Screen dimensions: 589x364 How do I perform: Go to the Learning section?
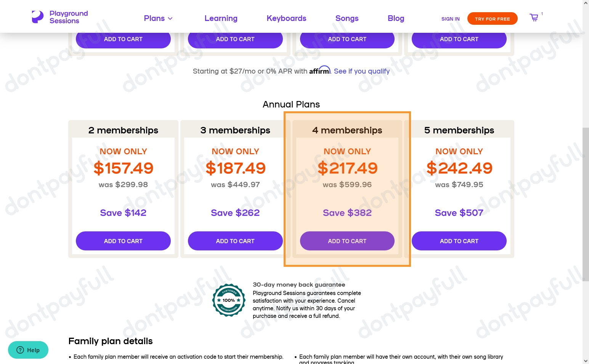click(221, 18)
